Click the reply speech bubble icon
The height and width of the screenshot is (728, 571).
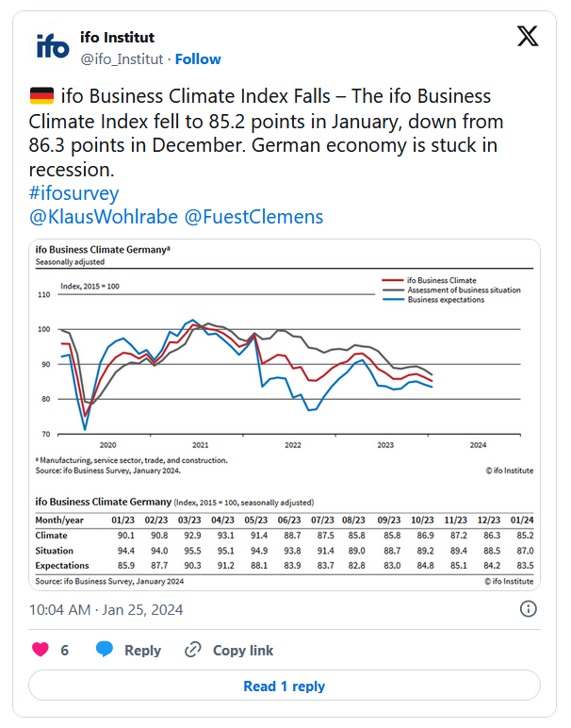[105, 650]
